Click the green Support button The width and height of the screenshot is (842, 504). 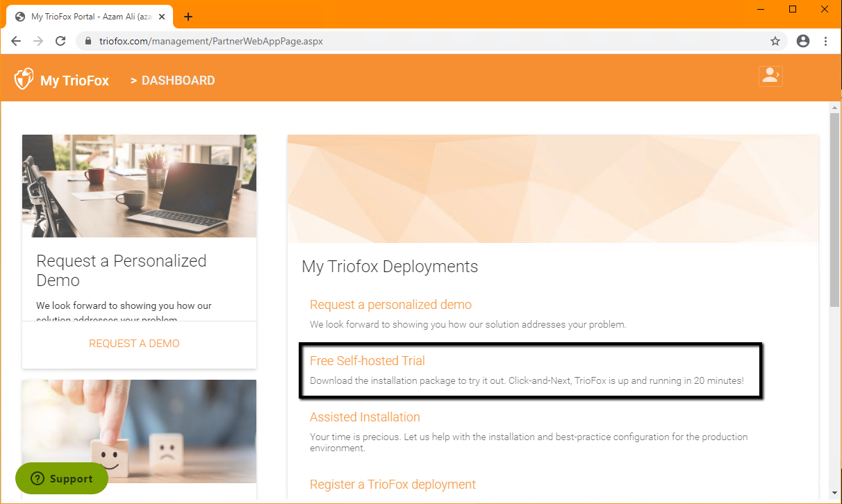62,478
